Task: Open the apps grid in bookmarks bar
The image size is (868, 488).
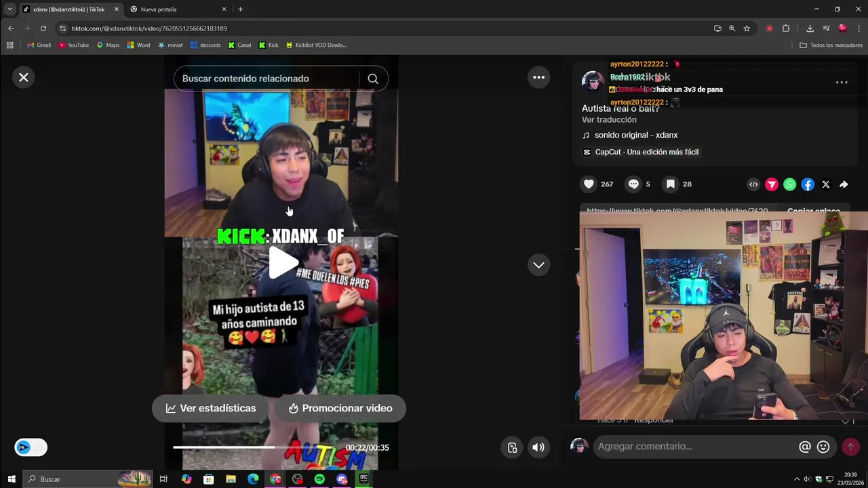Action: (9, 45)
